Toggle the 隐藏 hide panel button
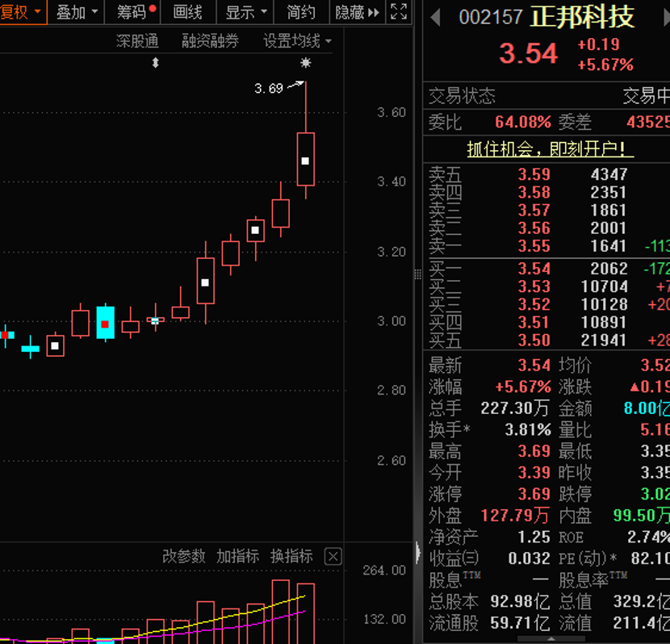 (x=357, y=11)
